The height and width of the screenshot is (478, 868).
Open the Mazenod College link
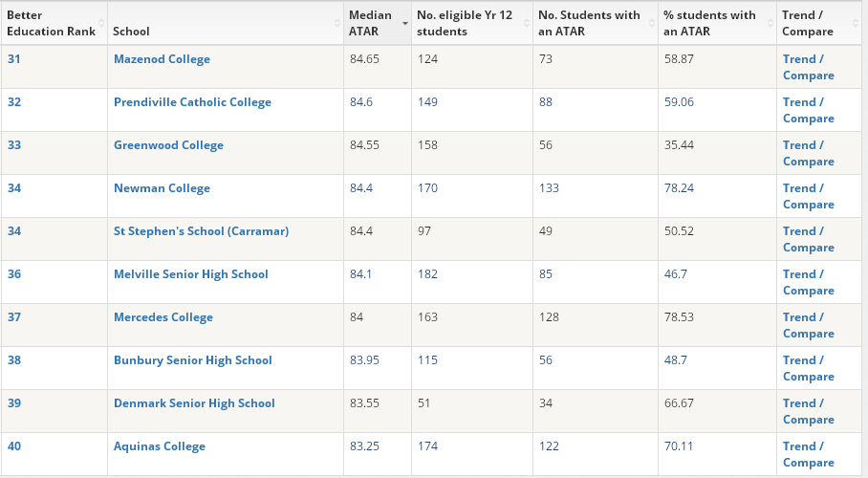[x=162, y=59]
